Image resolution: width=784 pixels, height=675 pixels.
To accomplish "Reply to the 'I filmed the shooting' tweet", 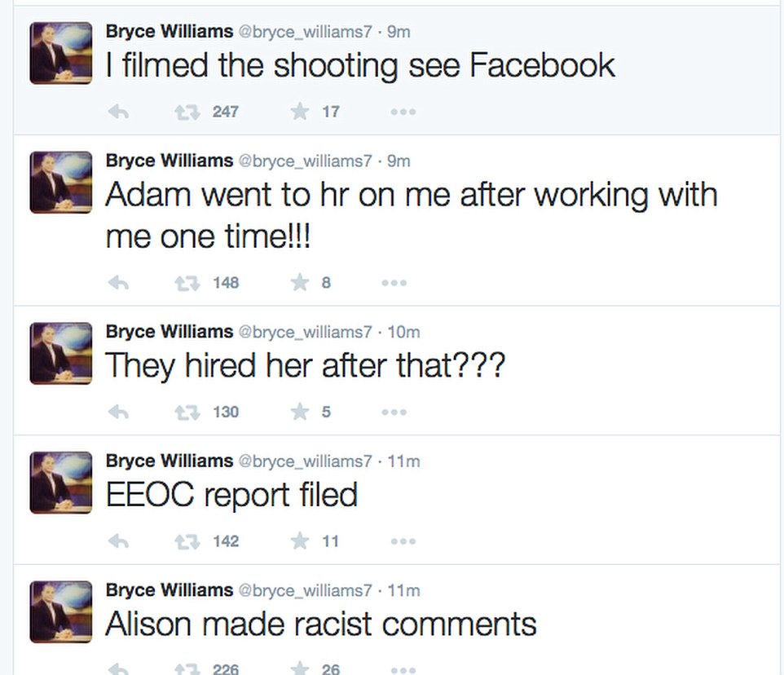I will pos(118,112).
